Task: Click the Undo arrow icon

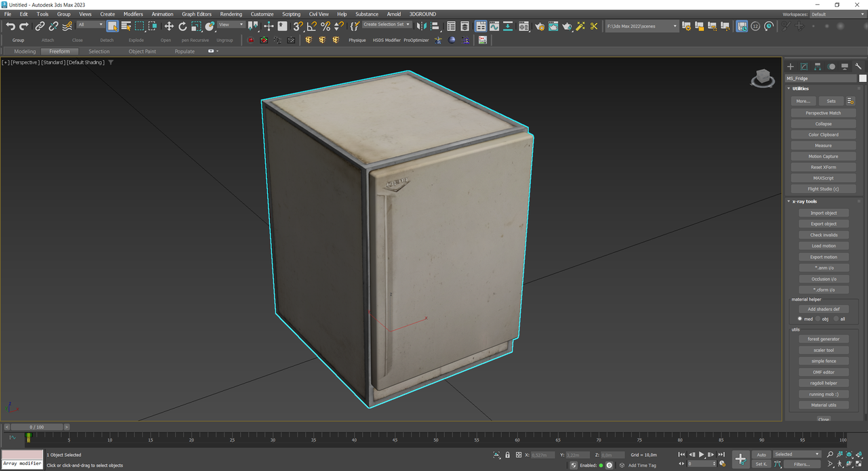Action: (10, 26)
